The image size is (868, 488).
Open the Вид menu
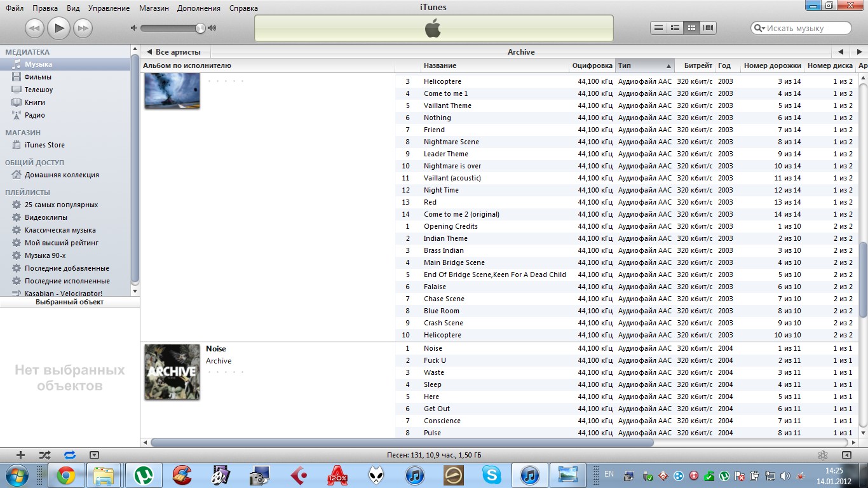tap(73, 8)
